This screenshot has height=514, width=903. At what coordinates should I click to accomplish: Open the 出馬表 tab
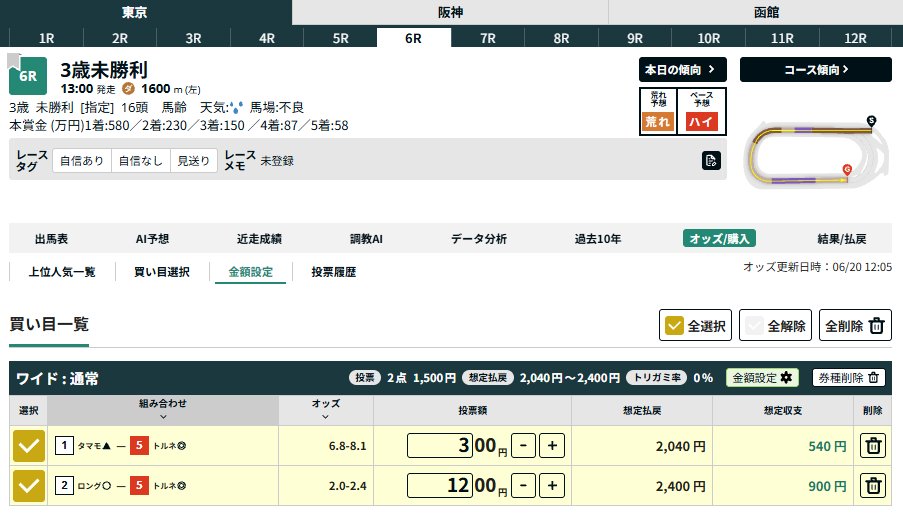[x=51, y=239]
